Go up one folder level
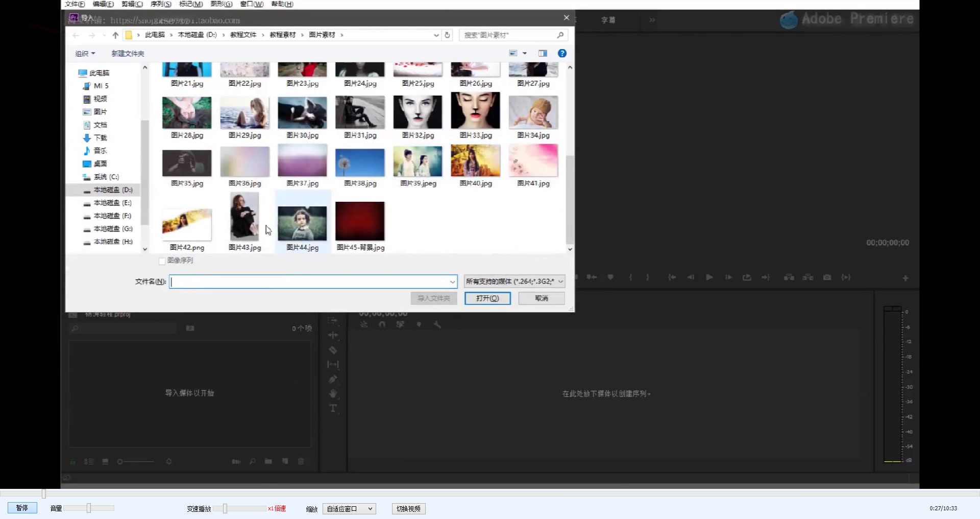The height and width of the screenshot is (519, 980). 115,35
